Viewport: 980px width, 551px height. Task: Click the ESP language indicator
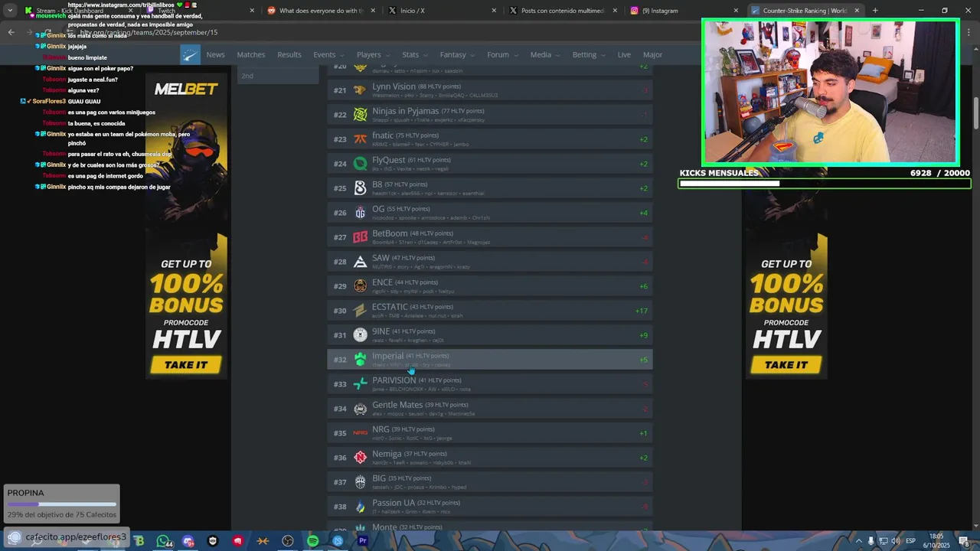pos(911,541)
